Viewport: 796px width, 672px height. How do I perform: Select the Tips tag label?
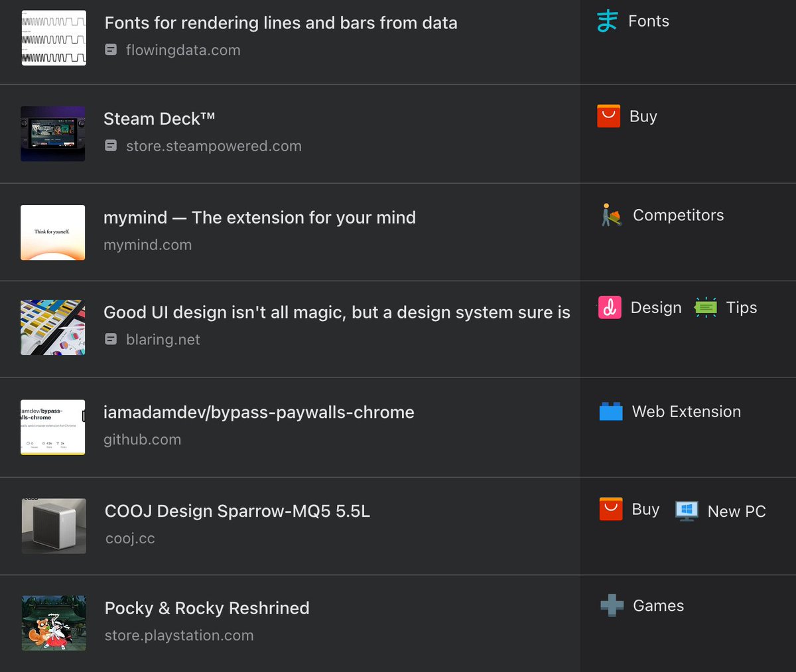click(741, 308)
